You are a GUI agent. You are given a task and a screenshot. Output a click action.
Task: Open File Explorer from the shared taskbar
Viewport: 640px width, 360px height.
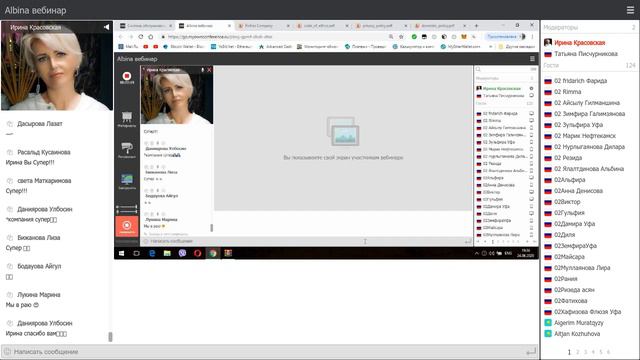click(167, 253)
